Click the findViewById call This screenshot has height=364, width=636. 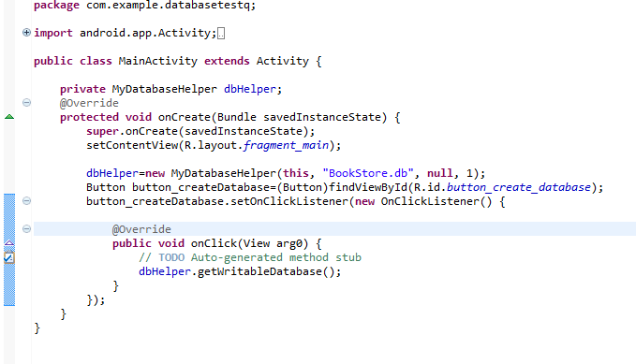click(368, 188)
